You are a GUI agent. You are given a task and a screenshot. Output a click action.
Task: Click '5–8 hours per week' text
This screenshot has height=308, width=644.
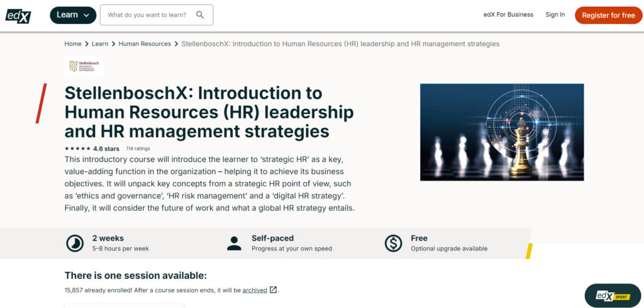click(x=121, y=248)
